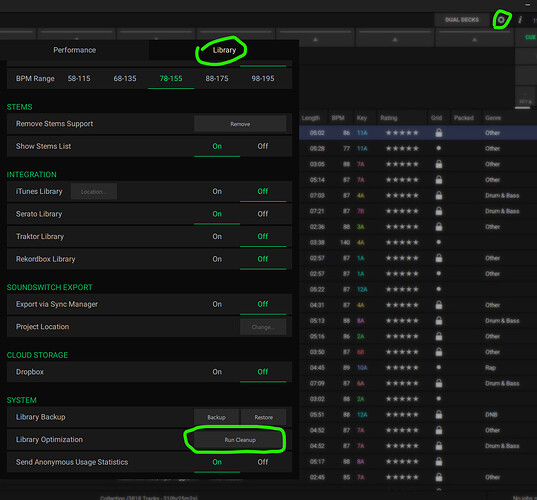Sort tracks by the BPM column header
The width and height of the screenshot is (537, 500).
[338, 118]
